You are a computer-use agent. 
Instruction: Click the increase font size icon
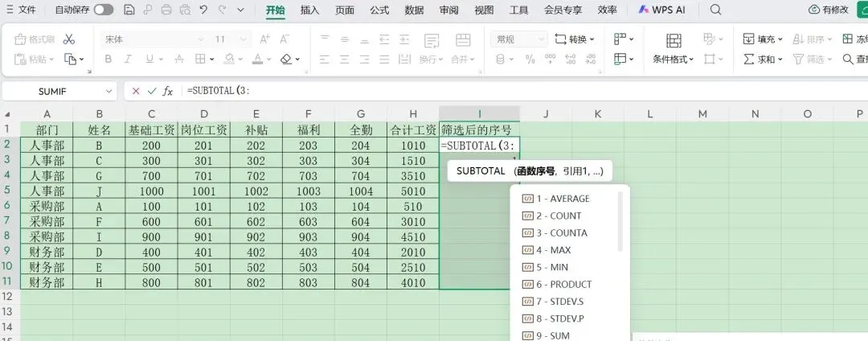[264, 39]
